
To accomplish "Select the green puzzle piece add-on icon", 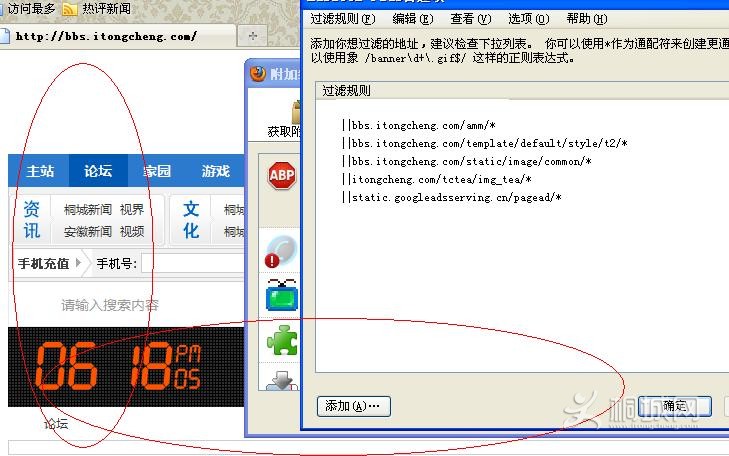I will [281, 340].
